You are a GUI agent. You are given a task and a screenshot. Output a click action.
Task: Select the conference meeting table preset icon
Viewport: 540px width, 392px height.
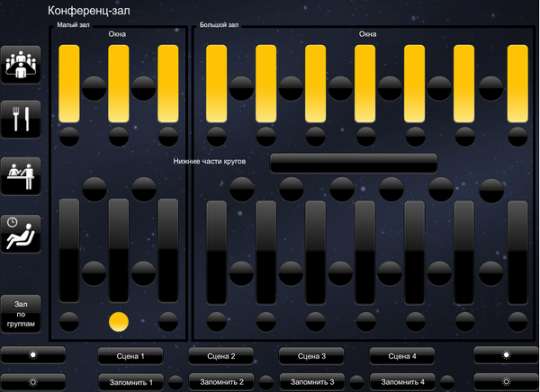tap(21, 65)
